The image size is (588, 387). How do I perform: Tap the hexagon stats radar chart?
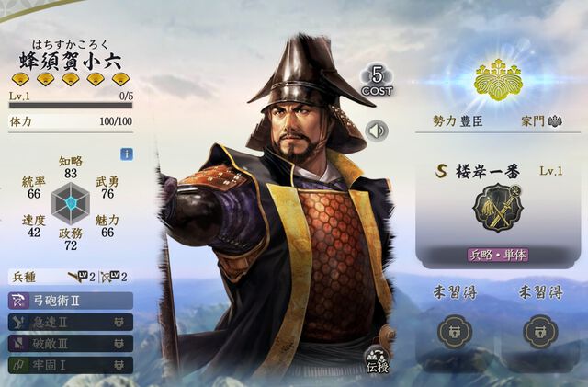(x=71, y=203)
